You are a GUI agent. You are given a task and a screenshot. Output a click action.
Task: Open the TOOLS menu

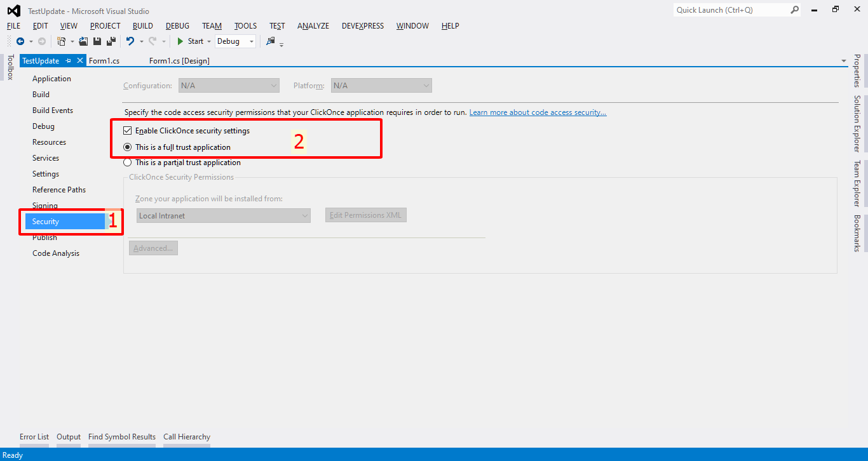[245, 26]
